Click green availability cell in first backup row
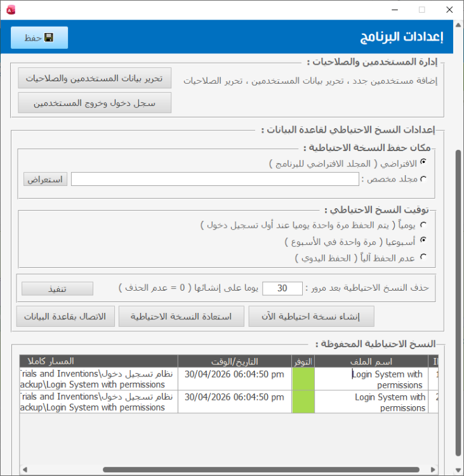The image size is (464, 476). (303, 380)
